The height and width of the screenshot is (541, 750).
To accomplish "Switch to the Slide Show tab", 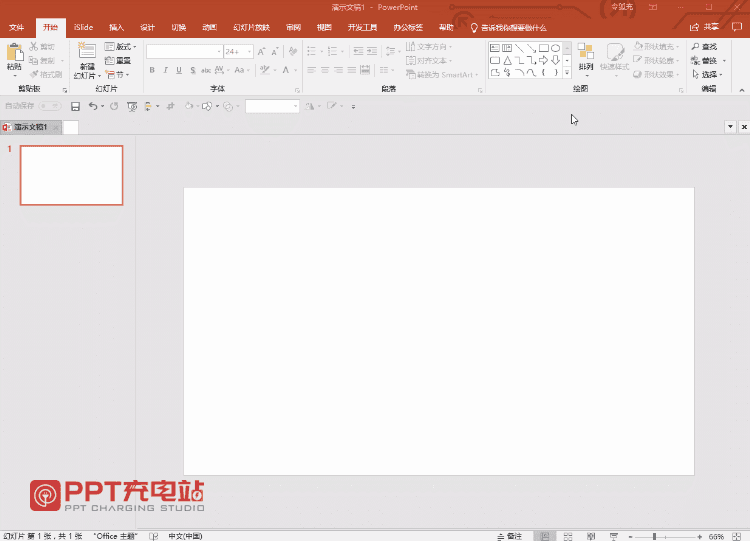I will click(252, 28).
